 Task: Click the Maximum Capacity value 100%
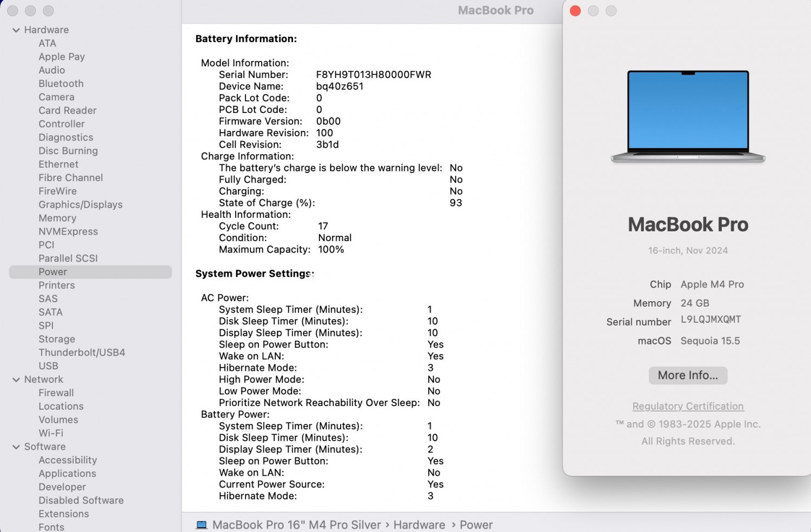[x=331, y=249]
